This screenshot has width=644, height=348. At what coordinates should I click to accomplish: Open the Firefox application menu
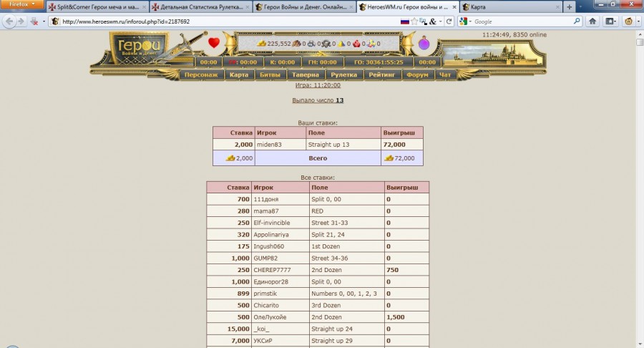point(21,6)
